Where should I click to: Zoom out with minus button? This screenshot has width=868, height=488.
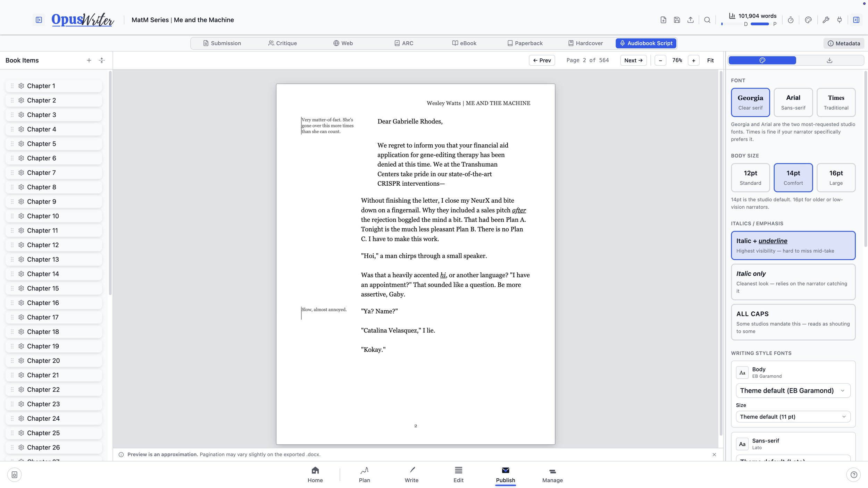click(x=660, y=60)
